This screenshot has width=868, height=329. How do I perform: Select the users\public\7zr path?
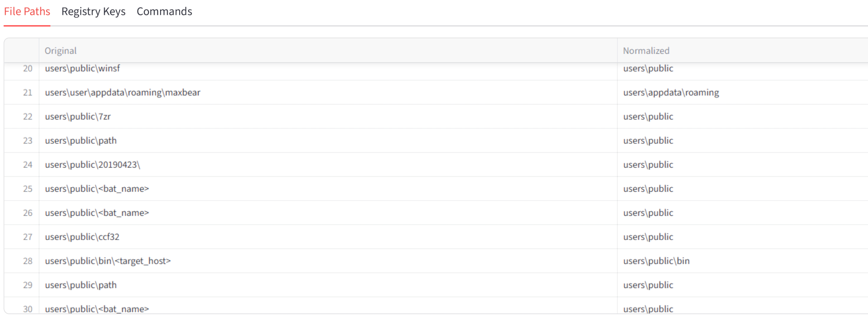pyautogui.click(x=78, y=116)
